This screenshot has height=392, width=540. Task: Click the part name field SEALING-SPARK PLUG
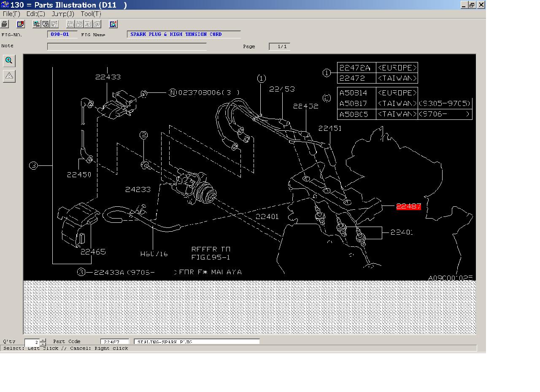tap(197, 342)
